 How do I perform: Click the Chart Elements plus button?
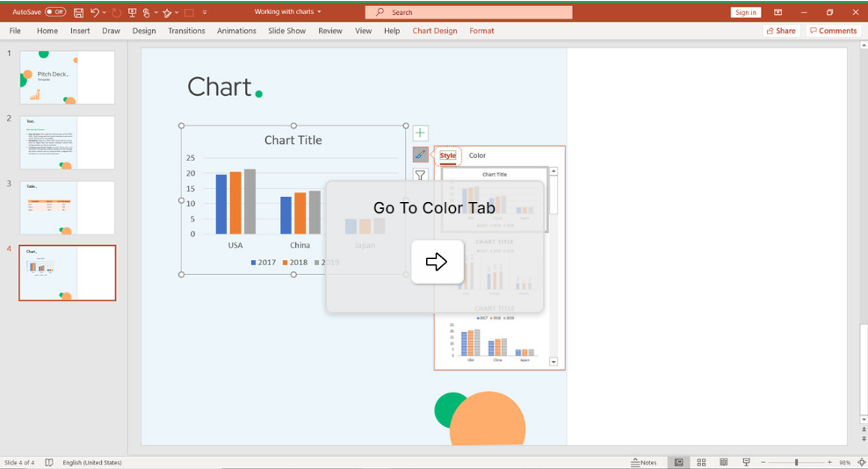pyautogui.click(x=420, y=133)
